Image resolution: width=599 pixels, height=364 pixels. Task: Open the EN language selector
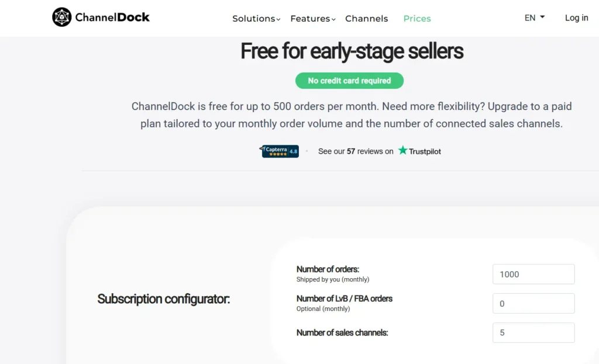(532, 18)
